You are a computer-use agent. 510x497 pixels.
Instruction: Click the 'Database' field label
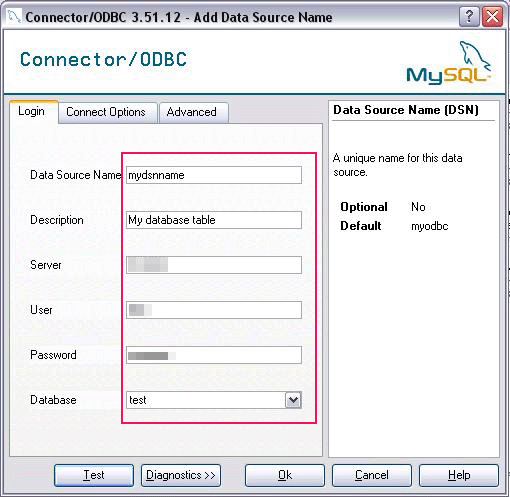click(53, 400)
